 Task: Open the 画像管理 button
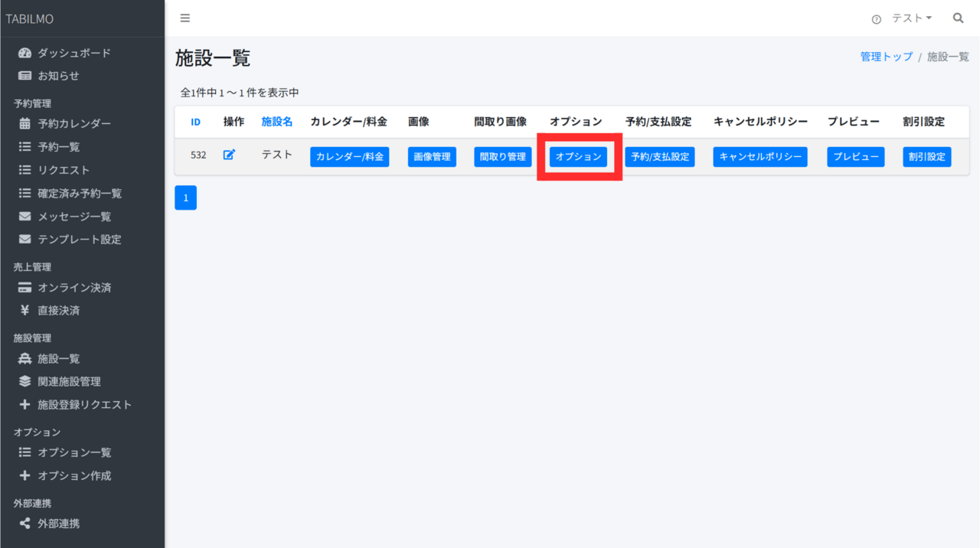[432, 157]
